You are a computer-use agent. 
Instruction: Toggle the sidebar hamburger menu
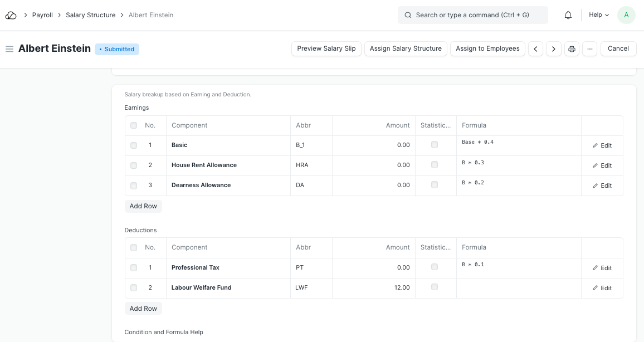9,49
